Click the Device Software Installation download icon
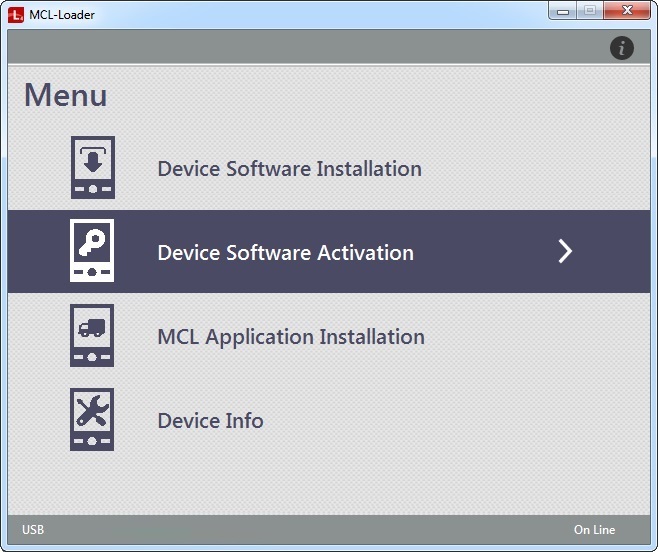658x552 pixels. click(92, 168)
